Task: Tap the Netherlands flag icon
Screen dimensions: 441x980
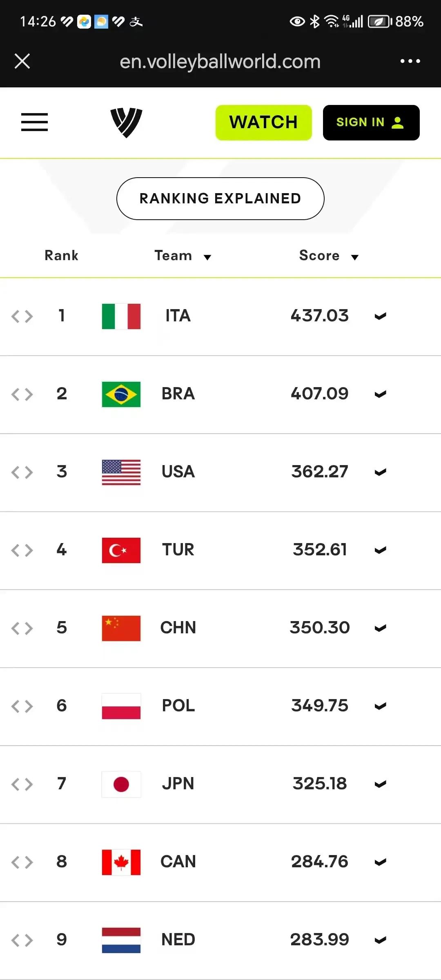Action: click(x=121, y=940)
